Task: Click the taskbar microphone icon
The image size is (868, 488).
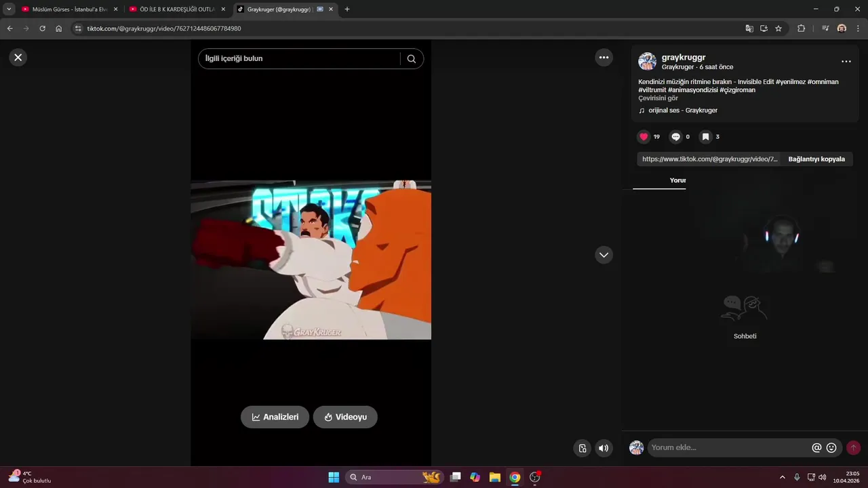Action: click(797, 477)
